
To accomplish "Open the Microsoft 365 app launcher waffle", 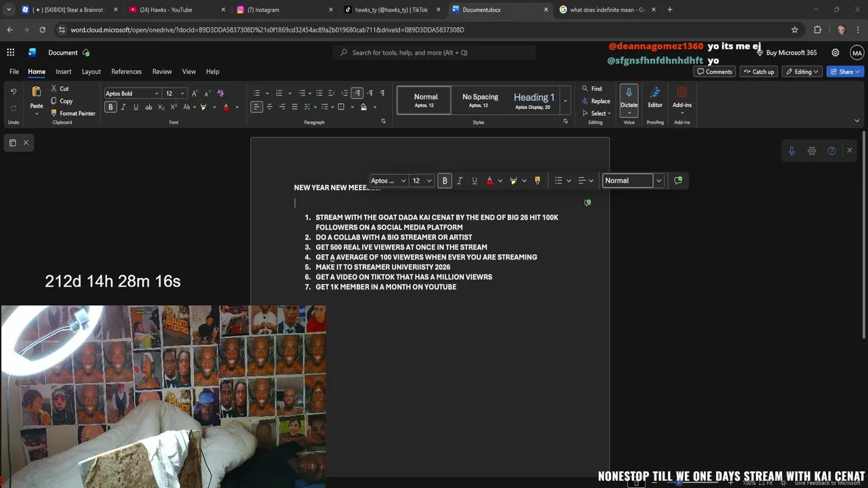I will pos(11,52).
